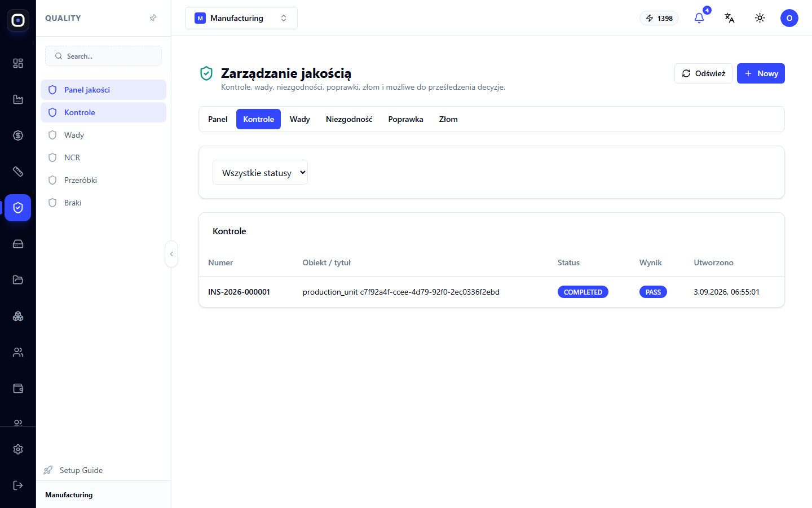Viewport: 812px width, 508px height.
Task: Select the quality shield icon in left rail
Action: click(x=18, y=208)
